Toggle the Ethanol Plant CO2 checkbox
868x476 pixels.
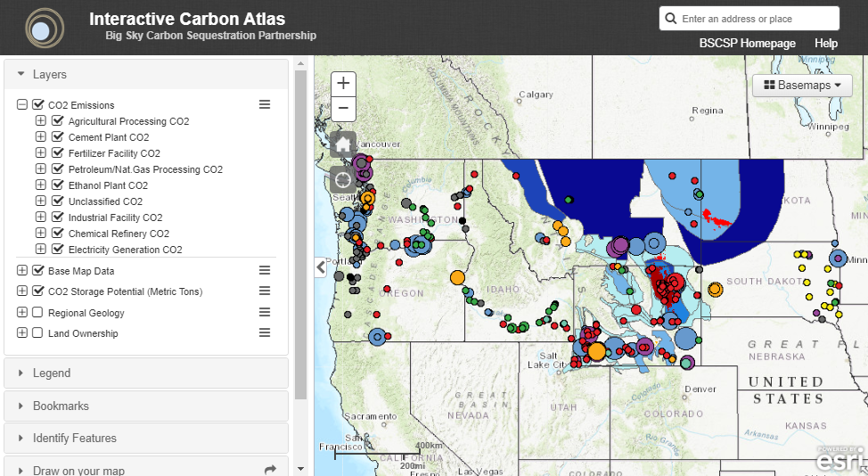pos(58,185)
